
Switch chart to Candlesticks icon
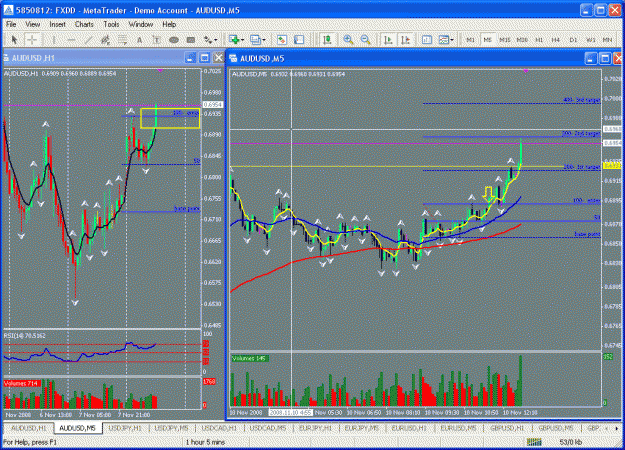pyautogui.click(x=327, y=39)
